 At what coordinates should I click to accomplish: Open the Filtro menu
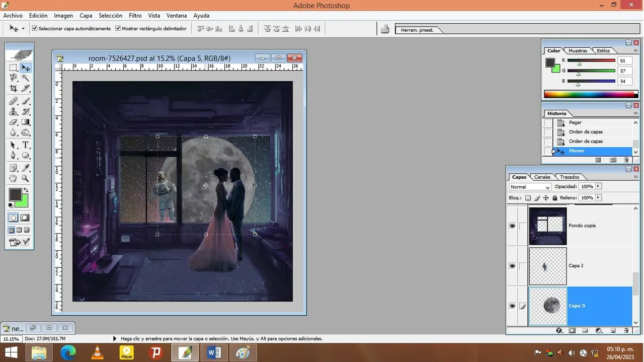pyautogui.click(x=135, y=16)
